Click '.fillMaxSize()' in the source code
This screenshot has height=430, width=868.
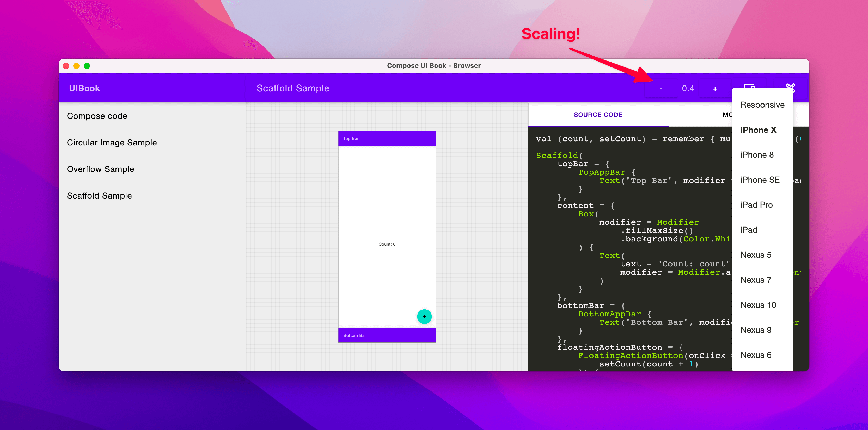657,230
